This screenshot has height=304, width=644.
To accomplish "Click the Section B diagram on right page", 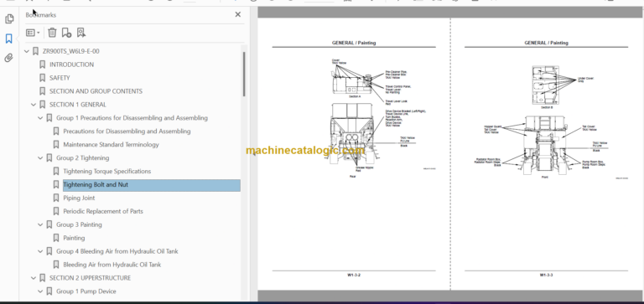I will [545, 85].
